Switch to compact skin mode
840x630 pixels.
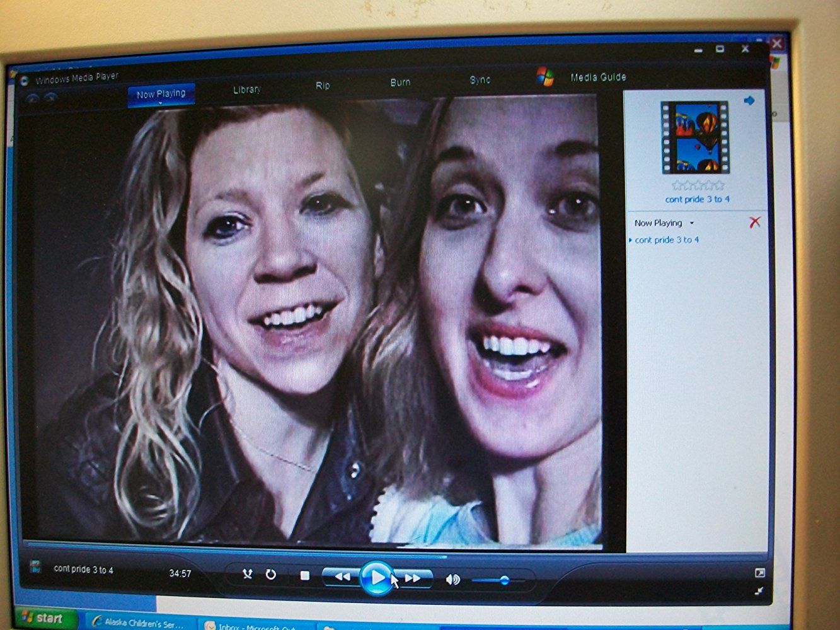(x=759, y=590)
